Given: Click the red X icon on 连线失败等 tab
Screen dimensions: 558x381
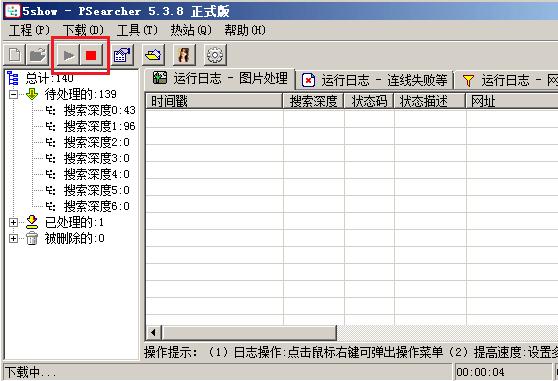Looking at the screenshot, I should 308,80.
